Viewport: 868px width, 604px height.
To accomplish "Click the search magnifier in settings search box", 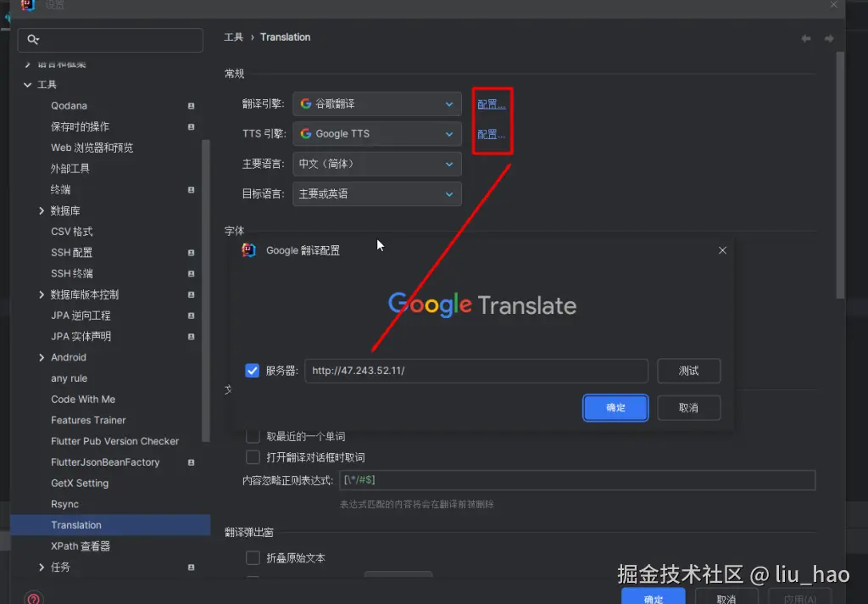I will coord(32,40).
